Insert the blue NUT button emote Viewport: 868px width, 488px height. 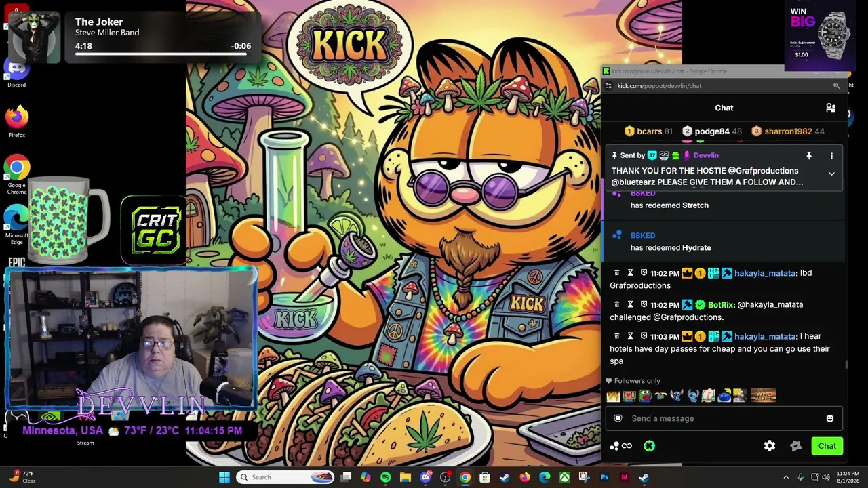pos(724,395)
